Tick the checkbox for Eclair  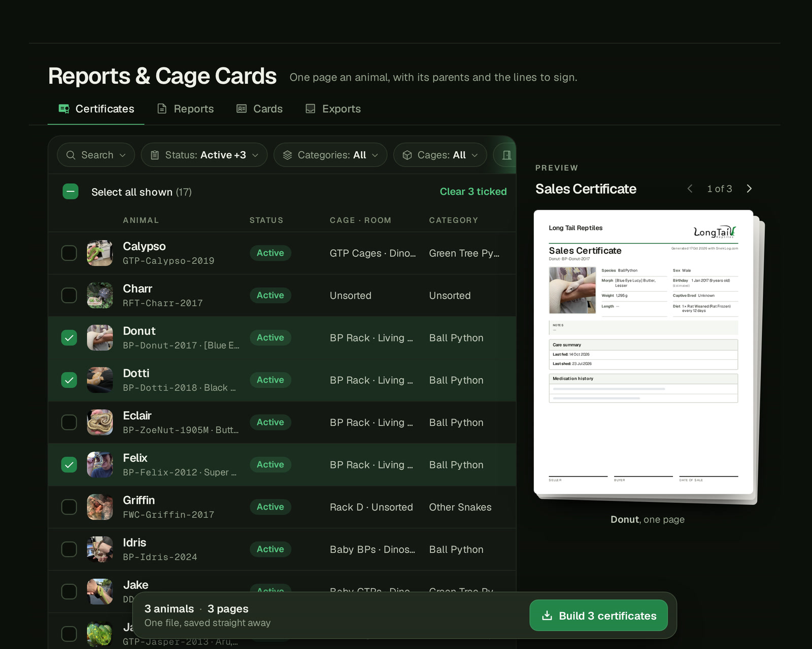pyautogui.click(x=69, y=422)
